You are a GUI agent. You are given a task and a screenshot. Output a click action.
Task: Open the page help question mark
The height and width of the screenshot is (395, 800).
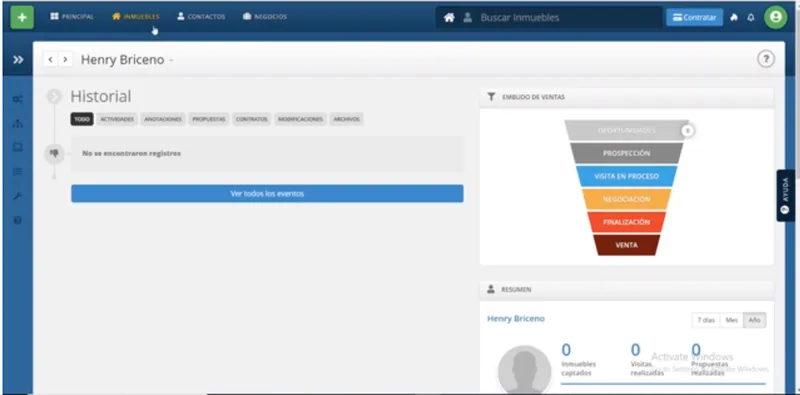765,59
